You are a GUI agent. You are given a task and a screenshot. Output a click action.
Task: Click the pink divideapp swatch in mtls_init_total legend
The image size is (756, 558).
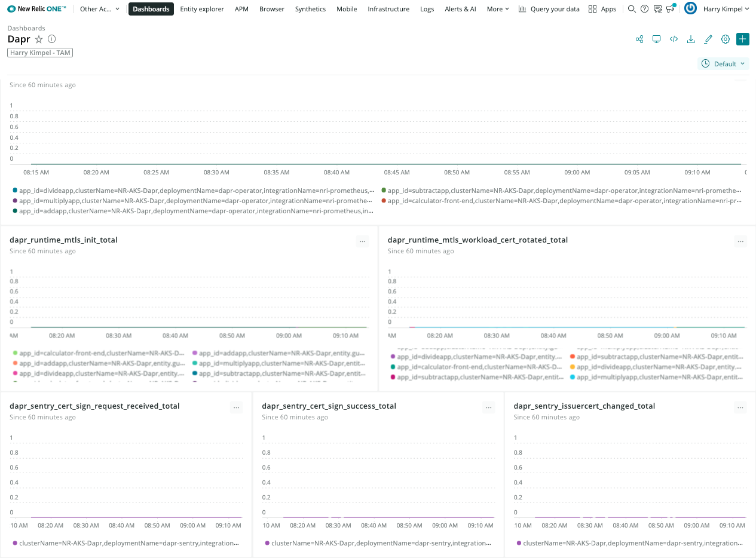pyautogui.click(x=15, y=373)
